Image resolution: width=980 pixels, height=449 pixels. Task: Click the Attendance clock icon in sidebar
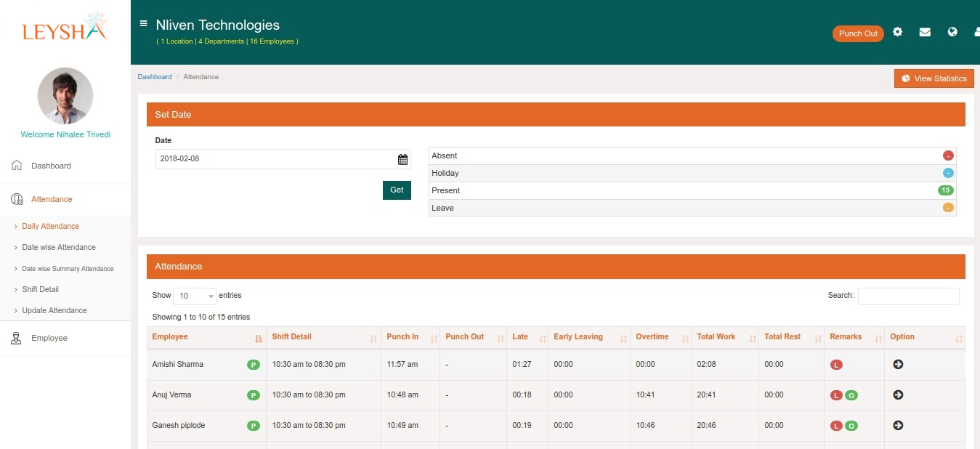tap(17, 199)
